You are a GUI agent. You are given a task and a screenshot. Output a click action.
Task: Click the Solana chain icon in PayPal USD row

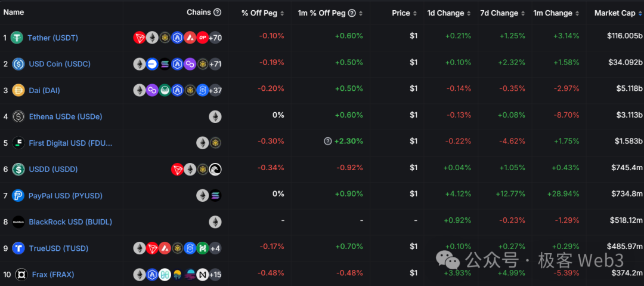215,195
